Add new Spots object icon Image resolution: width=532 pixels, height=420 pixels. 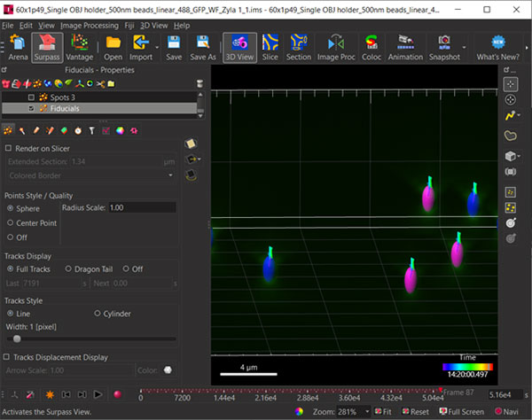tap(37, 83)
